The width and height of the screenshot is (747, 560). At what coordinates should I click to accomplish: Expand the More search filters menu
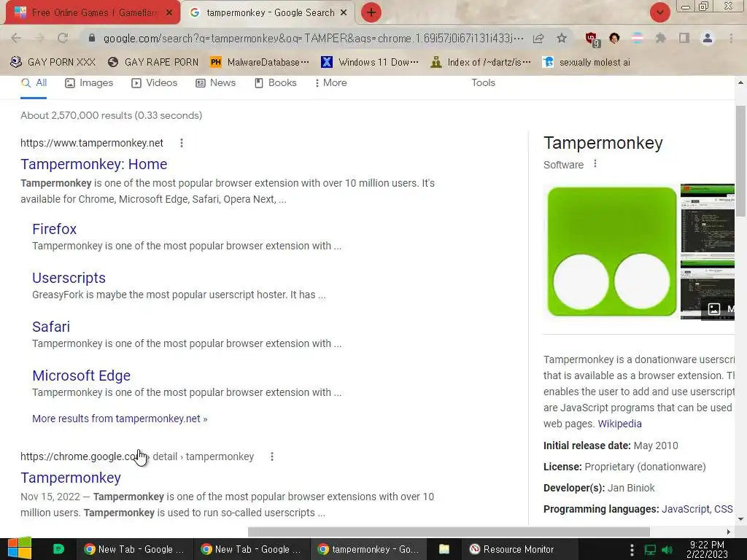(330, 83)
